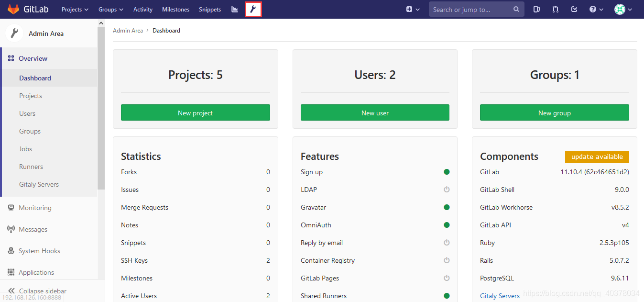The height and width of the screenshot is (302, 644).
Task: Click the LDAP power-off status icon
Action: (447, 190)
